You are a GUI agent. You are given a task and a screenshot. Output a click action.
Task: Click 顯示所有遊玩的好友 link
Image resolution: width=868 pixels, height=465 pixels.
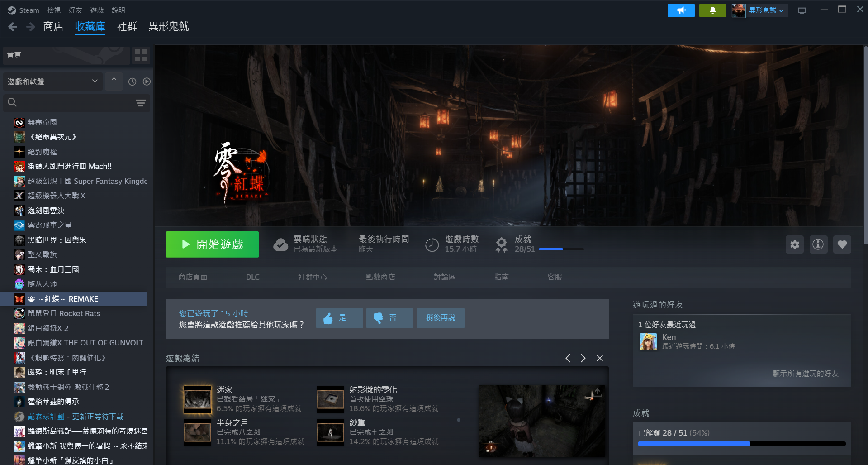click(x=805, y=374)
